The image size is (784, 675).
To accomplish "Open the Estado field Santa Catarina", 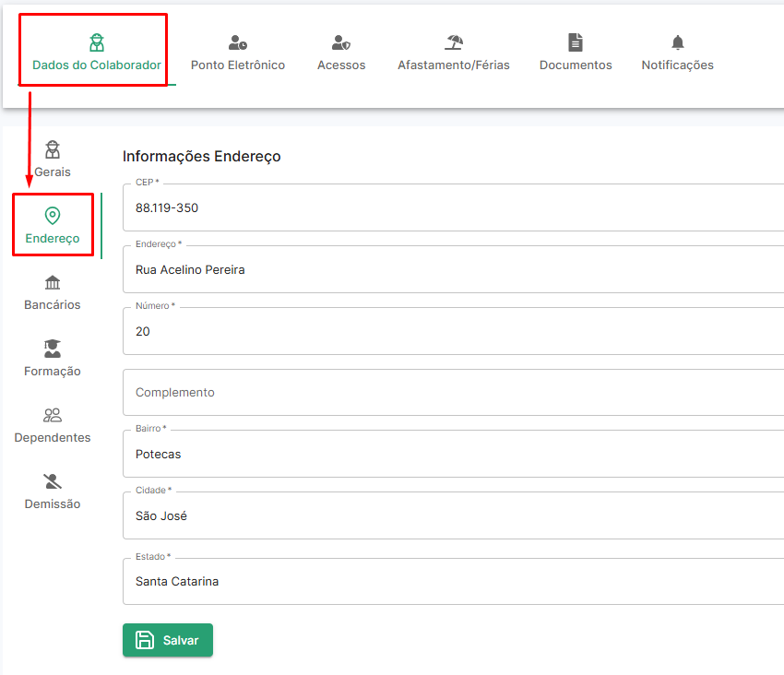I will pos(454,582).
